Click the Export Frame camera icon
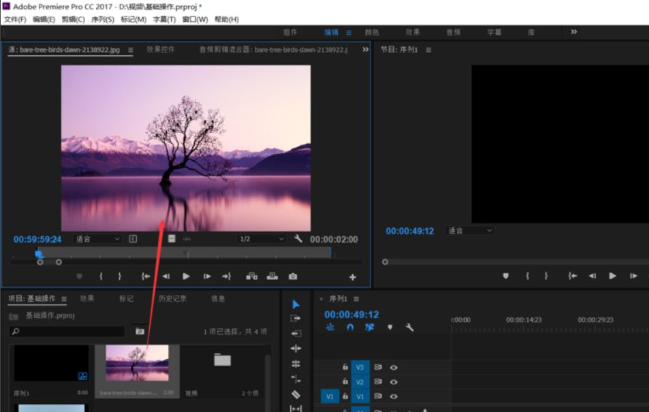Viewport: 649px width, 412px height. pyautogui.click(x=293, y=276)
